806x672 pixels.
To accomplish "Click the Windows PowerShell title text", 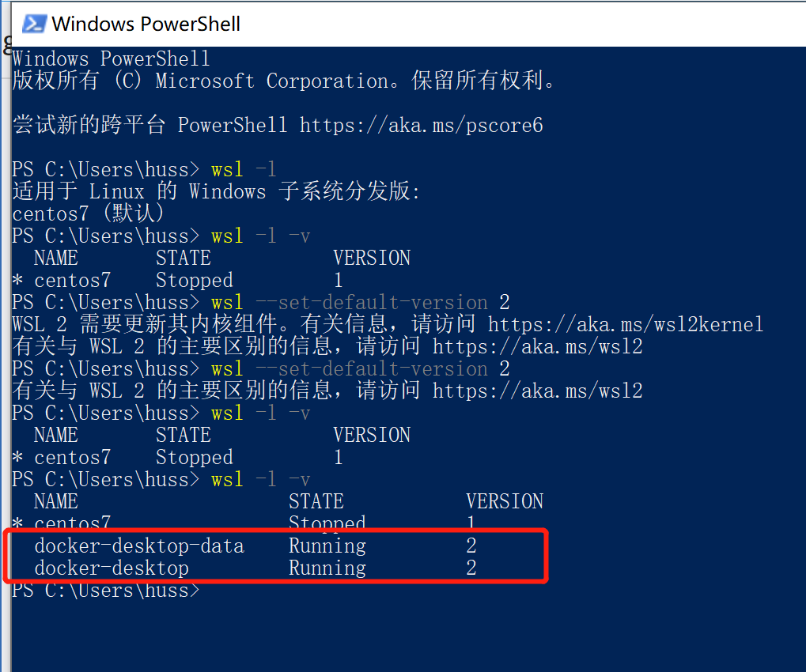I will pos(145,24).
